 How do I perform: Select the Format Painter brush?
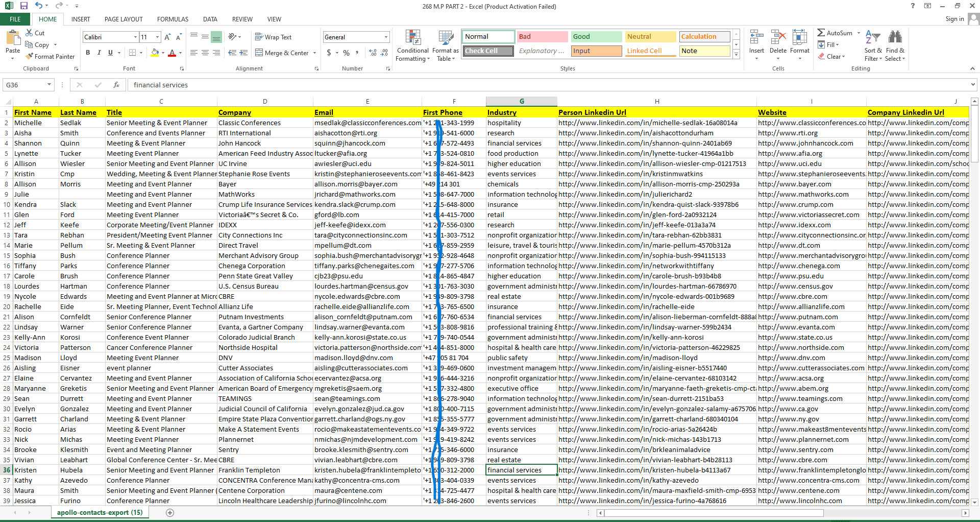(50, 56)
